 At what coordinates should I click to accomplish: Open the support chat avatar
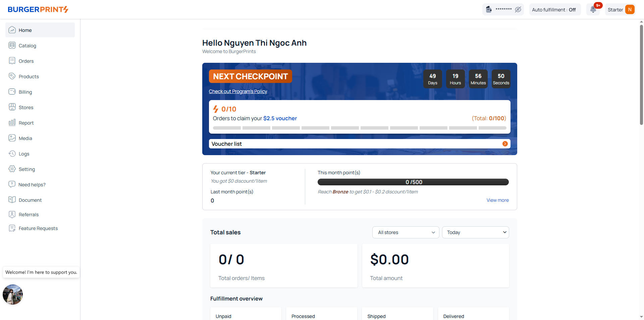coord(13,294)
